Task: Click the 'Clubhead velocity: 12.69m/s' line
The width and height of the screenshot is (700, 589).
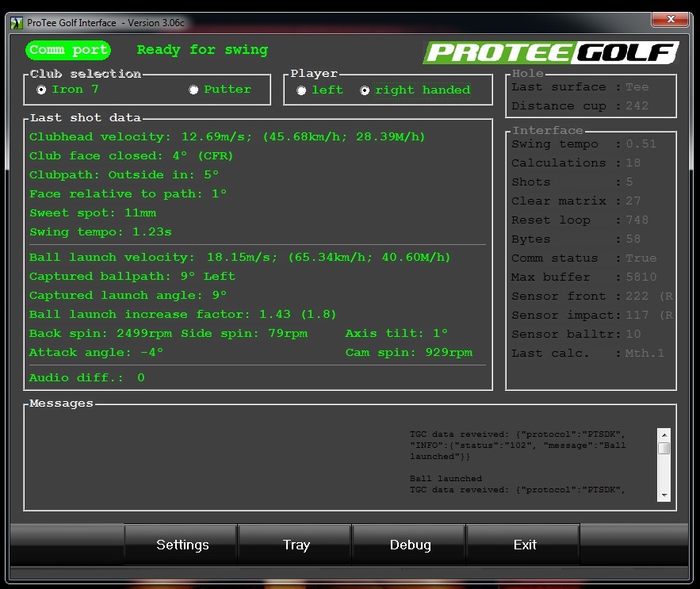Action: 228,136
